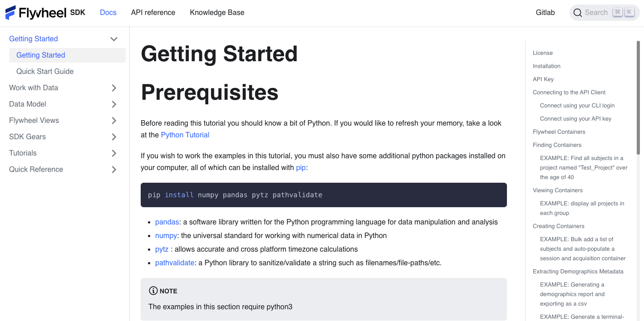The image size is (644, 321).
Task: Open the Python Tutorial link
Action: click(185, 135)
